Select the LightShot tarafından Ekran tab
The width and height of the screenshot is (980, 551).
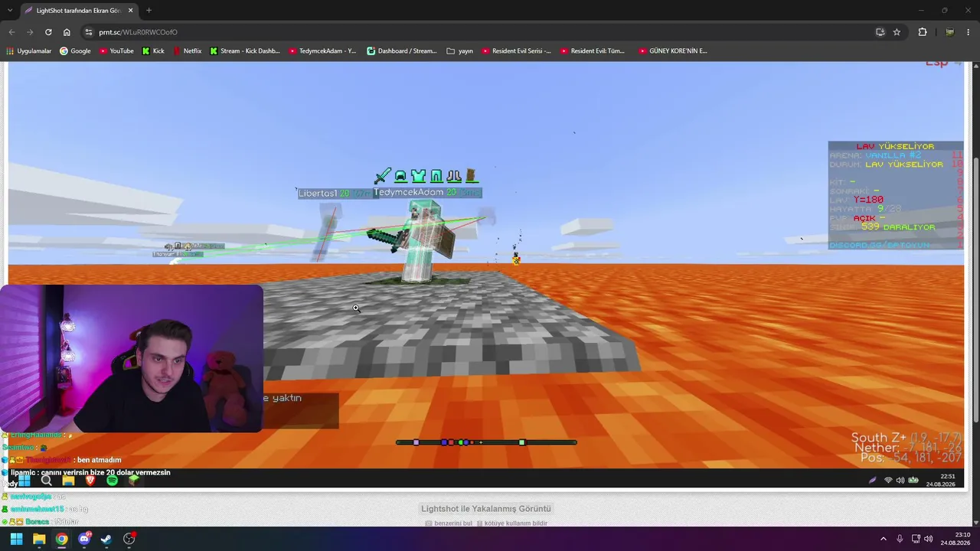(x=78, y=11)
